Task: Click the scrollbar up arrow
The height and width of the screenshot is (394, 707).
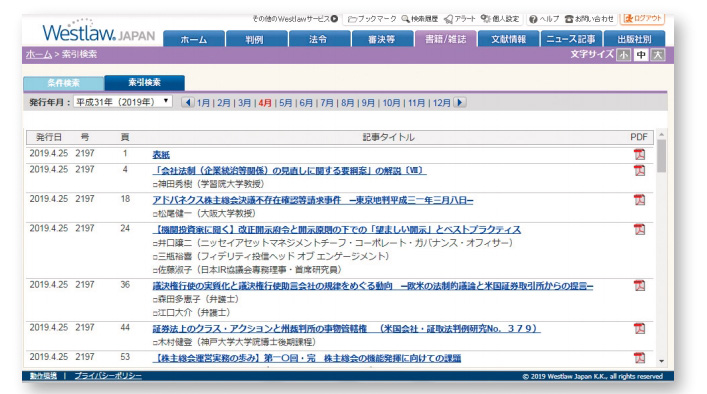Action: pos(661,134)
